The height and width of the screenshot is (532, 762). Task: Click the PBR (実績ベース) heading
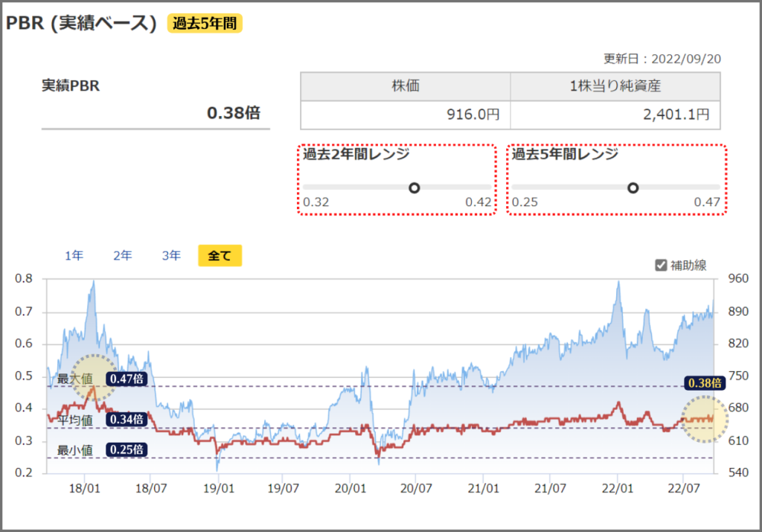(82, 23)
